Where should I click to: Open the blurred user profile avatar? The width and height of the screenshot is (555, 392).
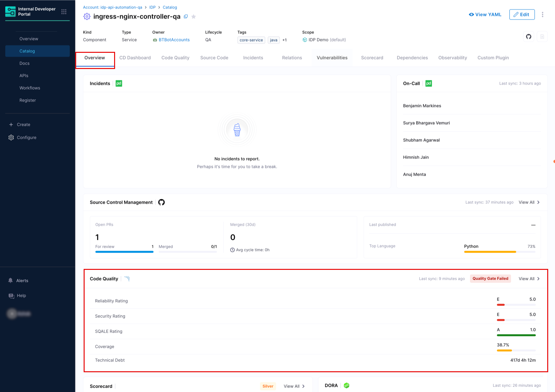coord(12,314)
